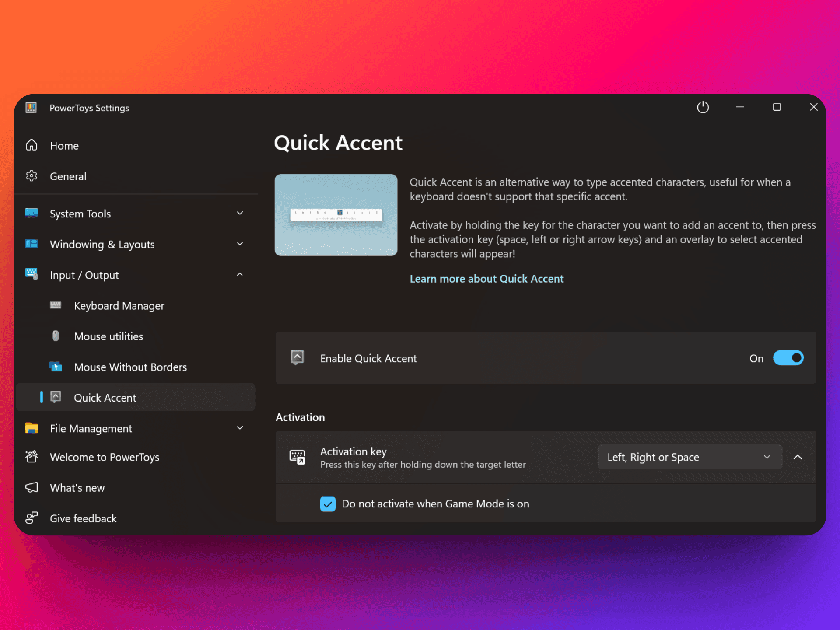Viewport: 840px width, 630px height.
Task: Click 'Press this key after holding' description
Action: pyautogui.click(x=423, y=465)
